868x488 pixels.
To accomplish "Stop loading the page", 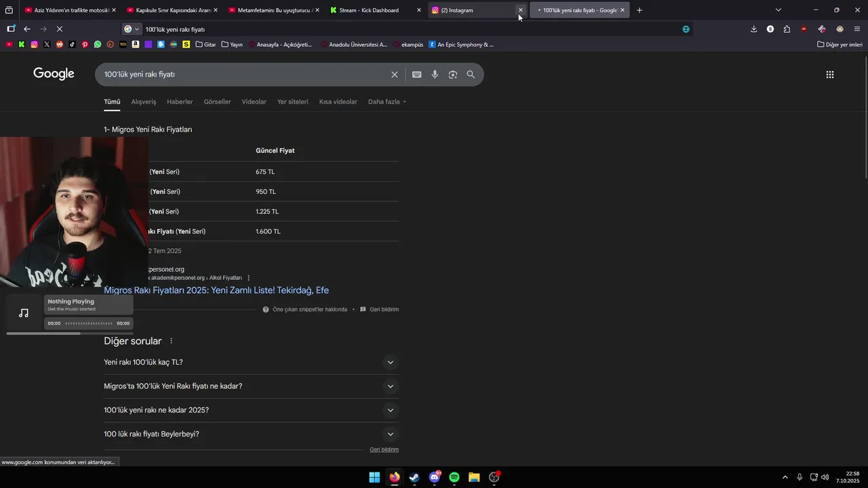I will pyautogui.click(x=60, y=29).
